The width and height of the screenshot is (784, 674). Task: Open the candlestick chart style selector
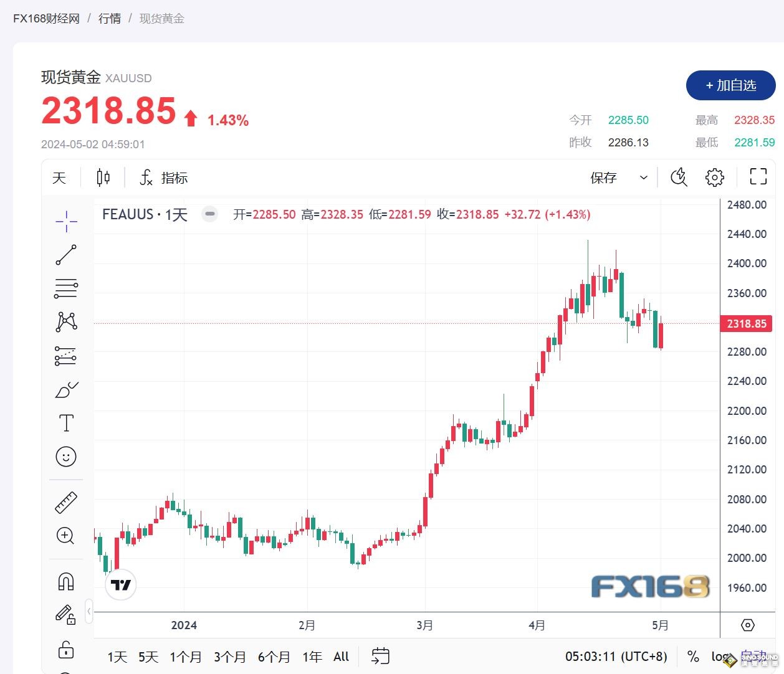pyautogui.click(x=103, y=178)
